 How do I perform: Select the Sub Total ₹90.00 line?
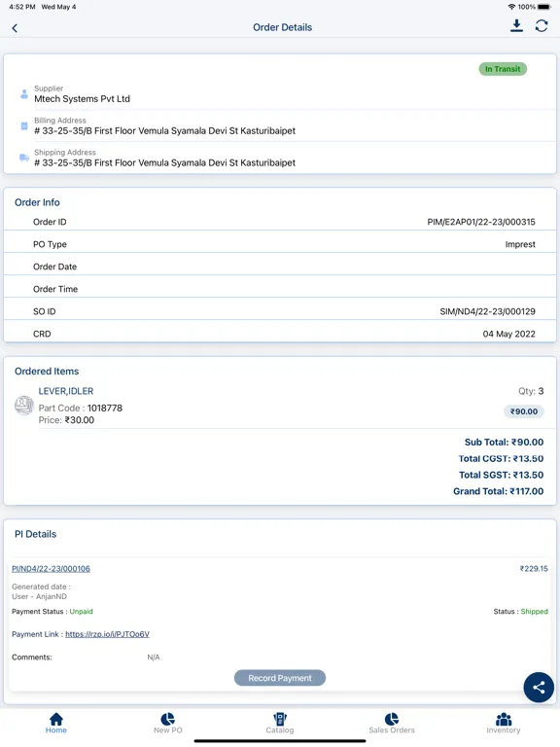(x=504, y=443)
